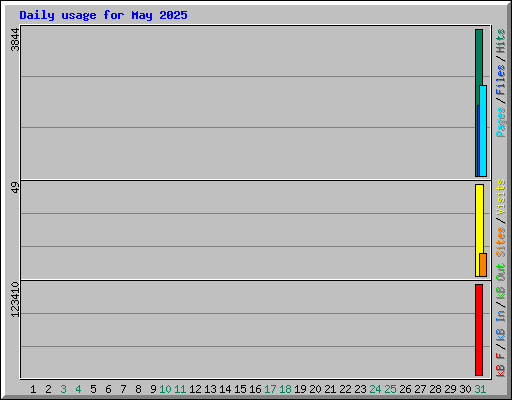Click day 17 on the x-axis
Screen dimensions: 512x400
tap(270, 389)
